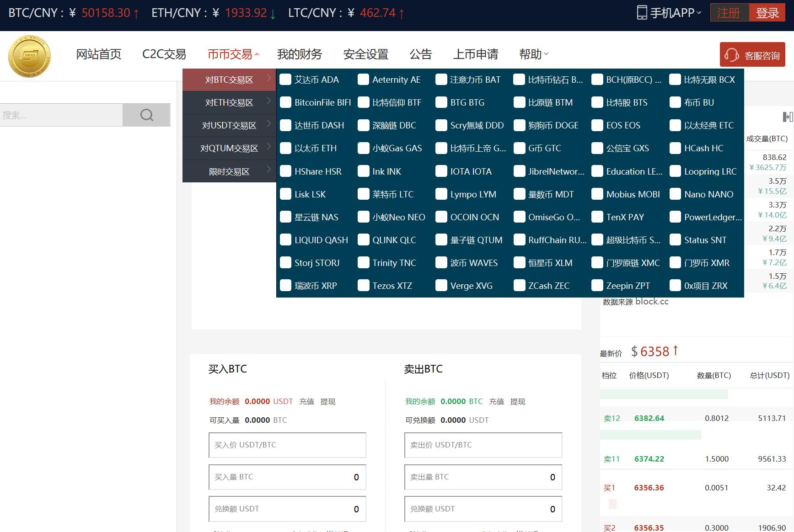Click the ZCash ZEC coin icon
The width and height of the screenshot is (794, 532).
519,286
